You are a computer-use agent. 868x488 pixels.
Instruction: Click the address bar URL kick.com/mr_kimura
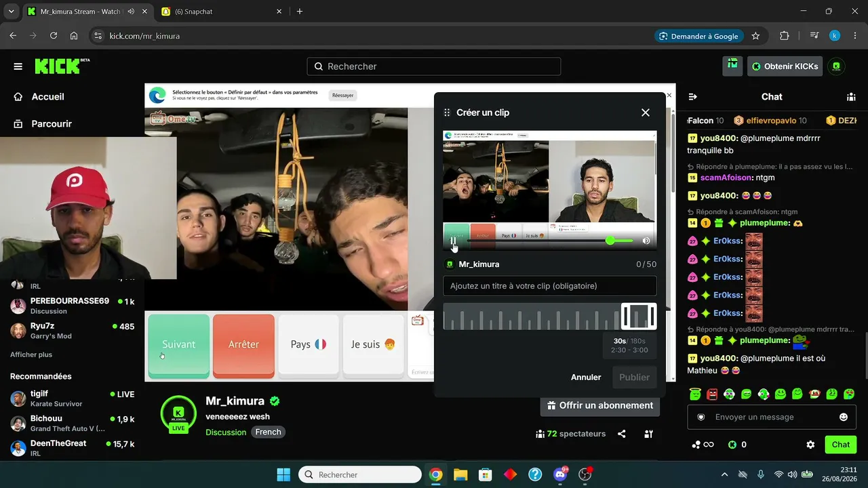[144, 36]
